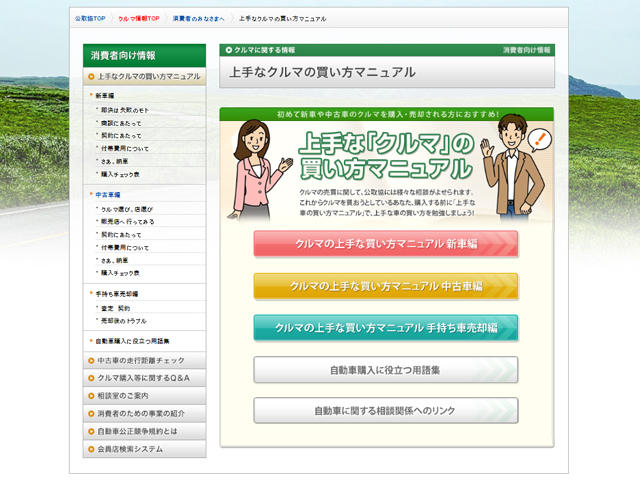
Task: Click icon by 上手なクルマの買い方マニュアル sidebar
Action: [x=91, y=76]
